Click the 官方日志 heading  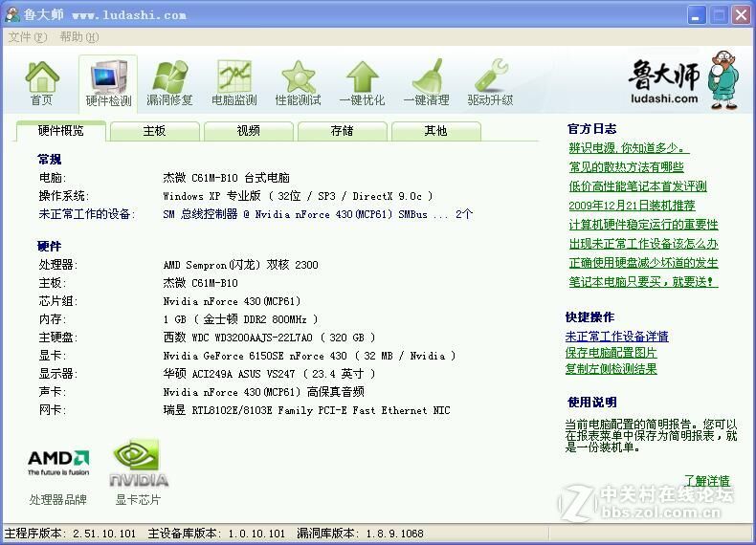click(x=592, y=129)
